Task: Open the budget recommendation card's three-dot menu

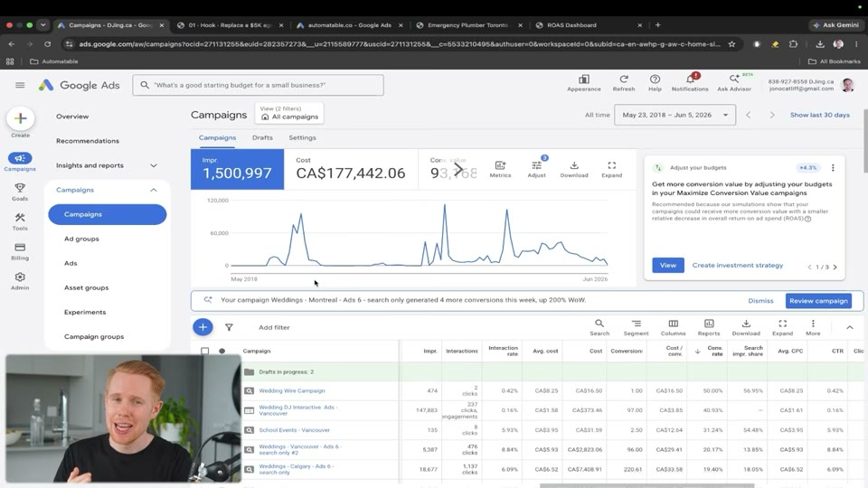Action: click(833, 168)
